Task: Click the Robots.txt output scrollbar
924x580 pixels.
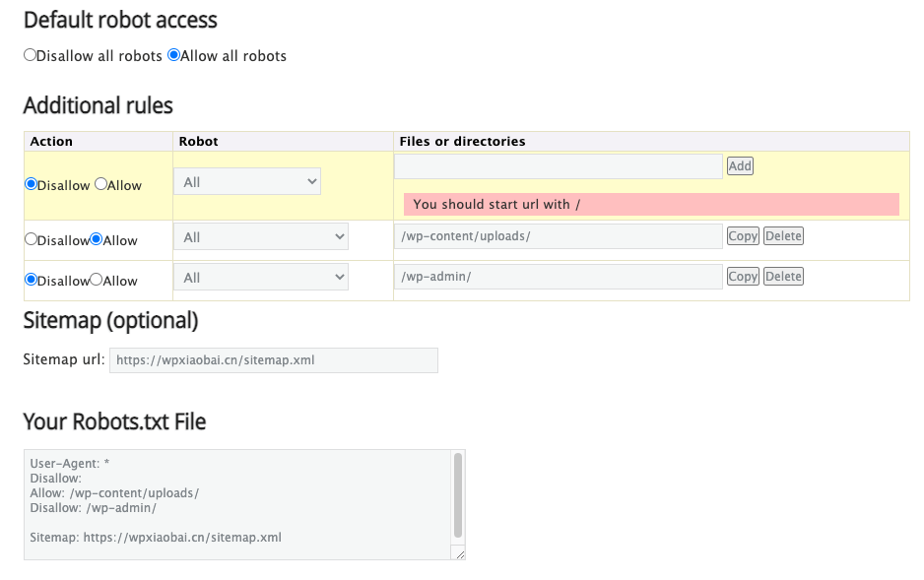Action: (458, 495)
